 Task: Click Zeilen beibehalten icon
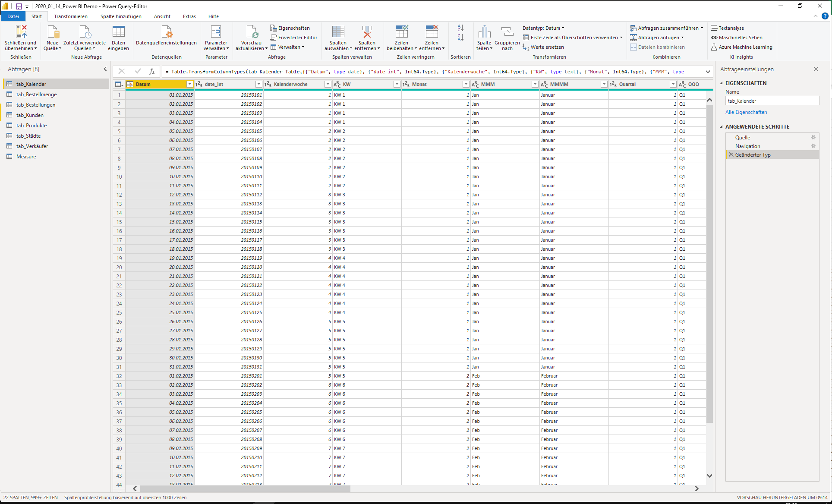tap(401, 32)
